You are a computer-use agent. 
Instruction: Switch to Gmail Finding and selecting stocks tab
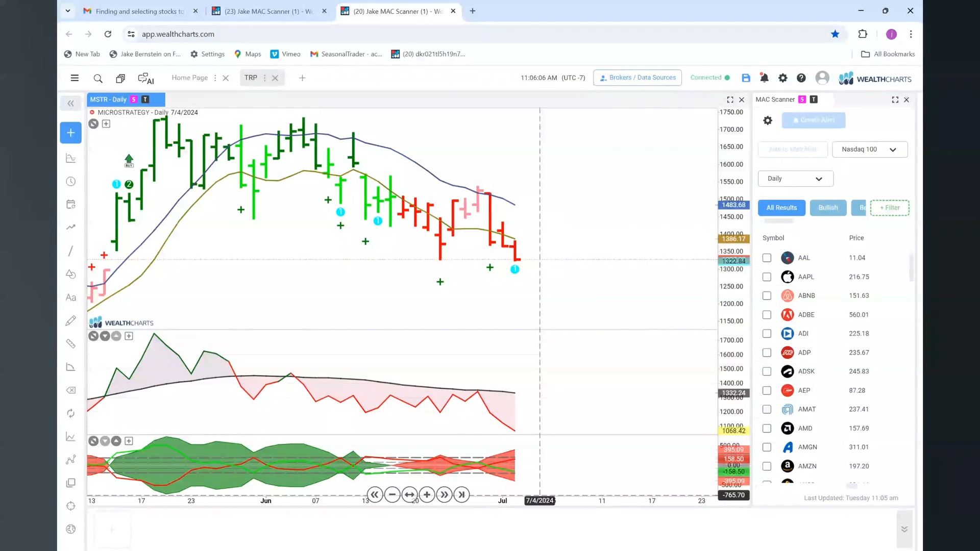tap(140, 11)
